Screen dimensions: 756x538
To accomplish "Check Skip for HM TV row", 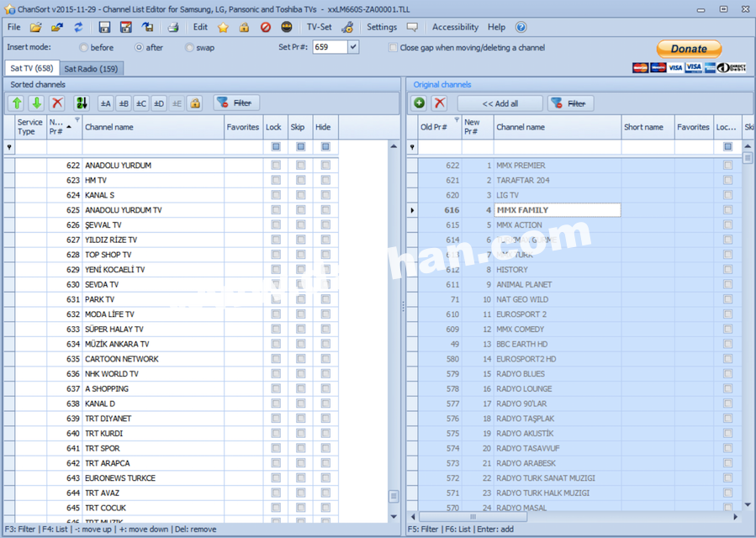I will (301, 180).
